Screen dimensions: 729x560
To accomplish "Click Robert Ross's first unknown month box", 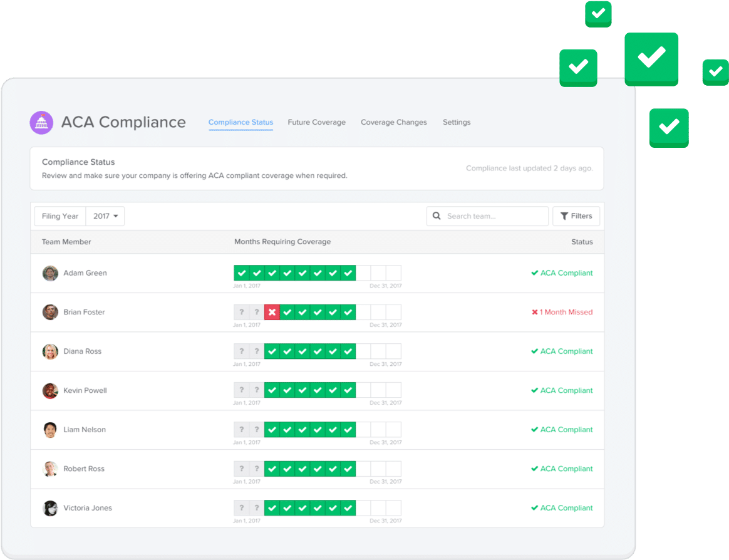I will tap(241, 469).
